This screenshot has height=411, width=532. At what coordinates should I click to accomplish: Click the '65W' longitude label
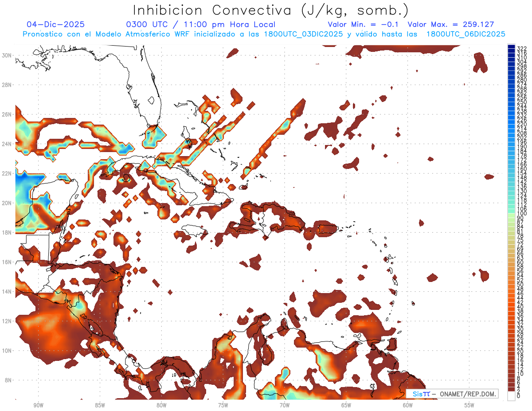(346, 405)
